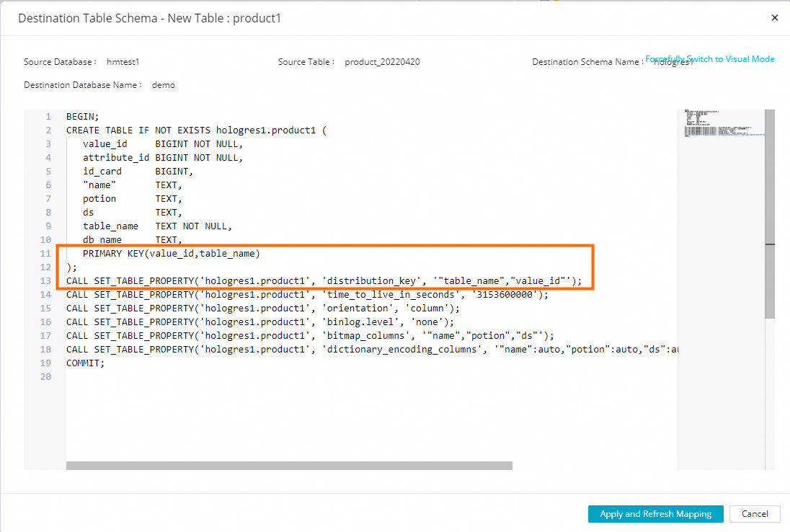Click the potion TEXT column line

click(x=133, y=198)
